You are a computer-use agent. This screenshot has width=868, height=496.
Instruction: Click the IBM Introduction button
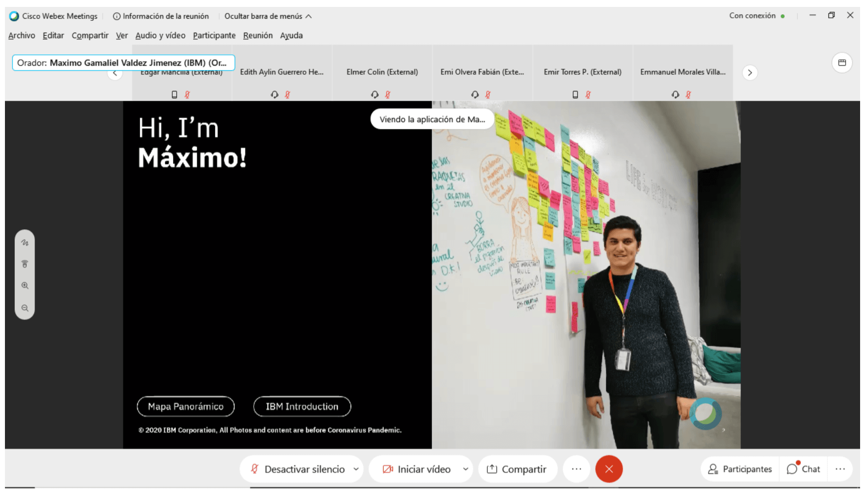[302, 407]
